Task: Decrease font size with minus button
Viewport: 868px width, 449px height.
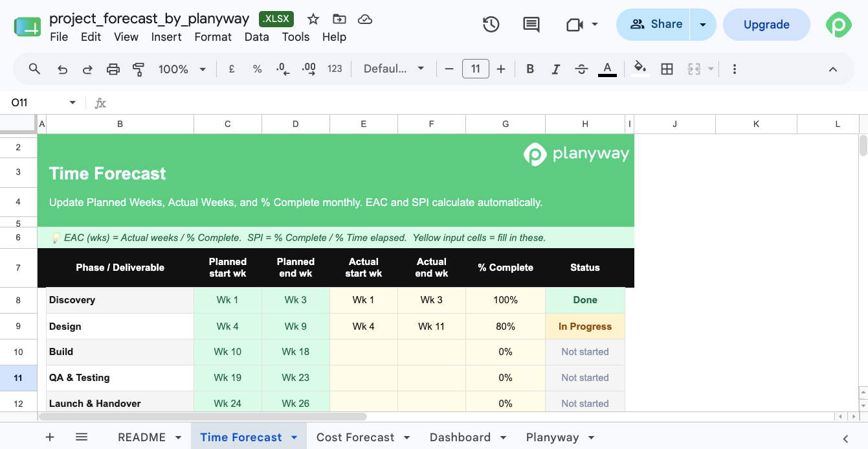Action: (x=449, y=69)
